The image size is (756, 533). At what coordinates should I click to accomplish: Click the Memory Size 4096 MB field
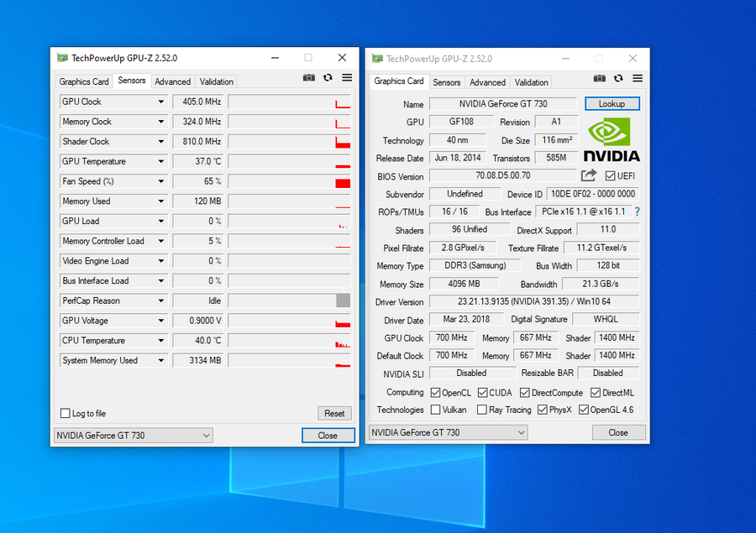coord(464,284)
